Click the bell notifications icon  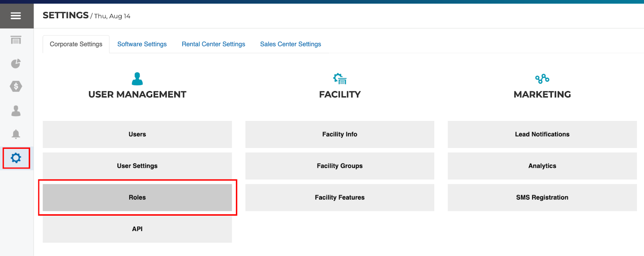[16, 134]
